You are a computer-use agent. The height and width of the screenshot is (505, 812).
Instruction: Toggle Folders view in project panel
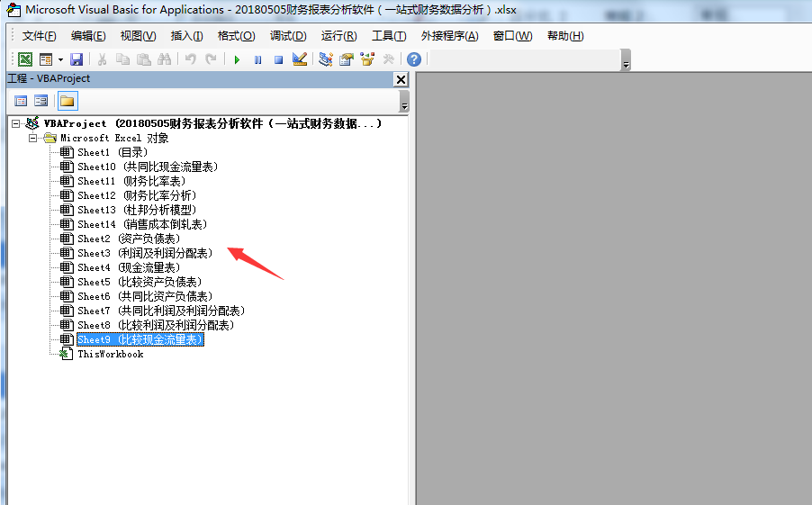pyautogui.click(x=68, y=101)
